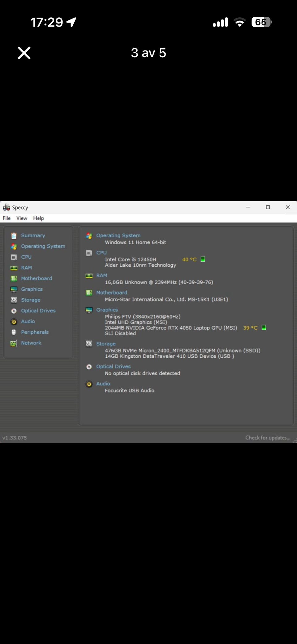This screenshot has width=297, height=644.
Task: Click the green GPU temperature indicator
Action: tap(264, 327)
